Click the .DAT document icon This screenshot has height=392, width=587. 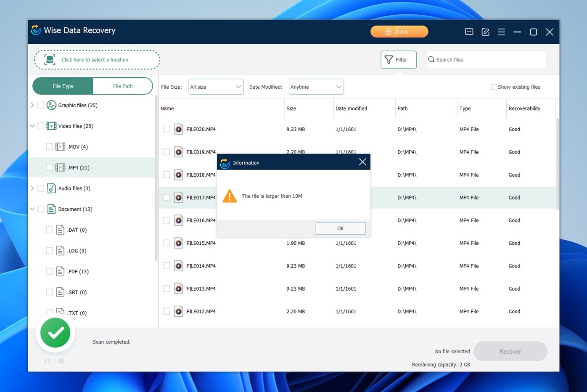pyautogui.click(x=60, y=230)
